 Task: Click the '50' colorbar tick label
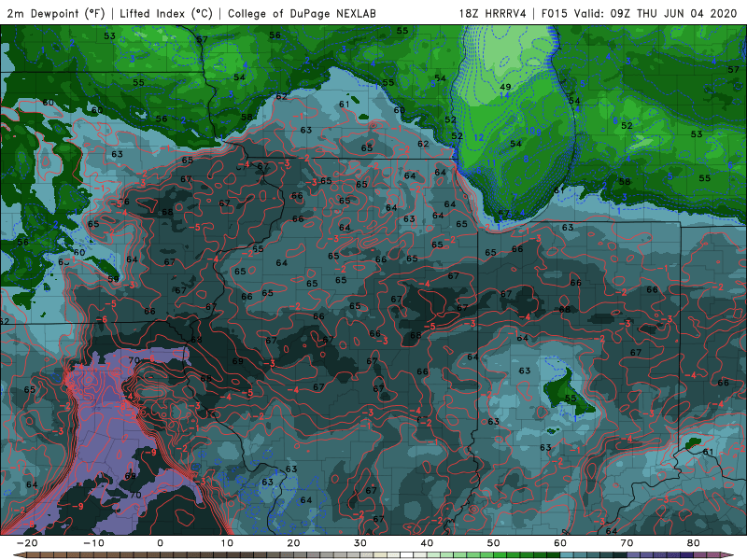(494, 543)
